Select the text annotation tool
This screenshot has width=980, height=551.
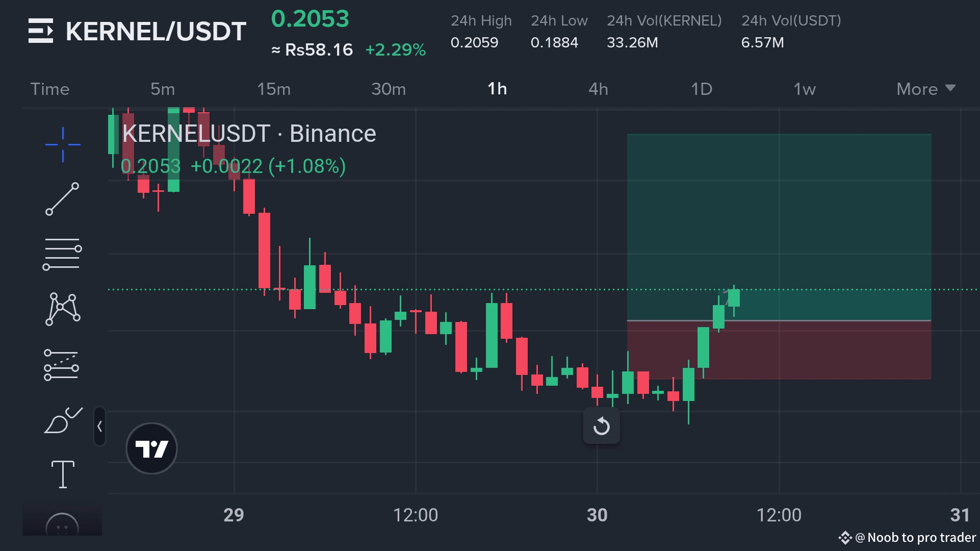[x=63, y=474]
